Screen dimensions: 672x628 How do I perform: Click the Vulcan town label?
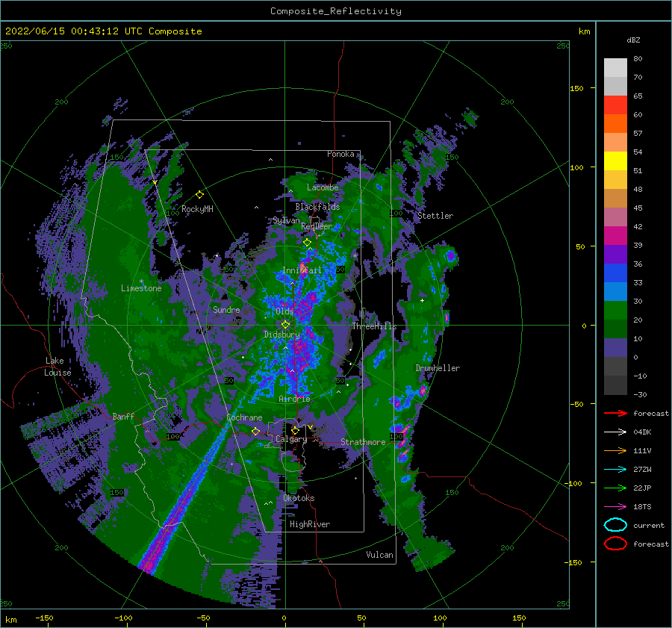[379, 554]
